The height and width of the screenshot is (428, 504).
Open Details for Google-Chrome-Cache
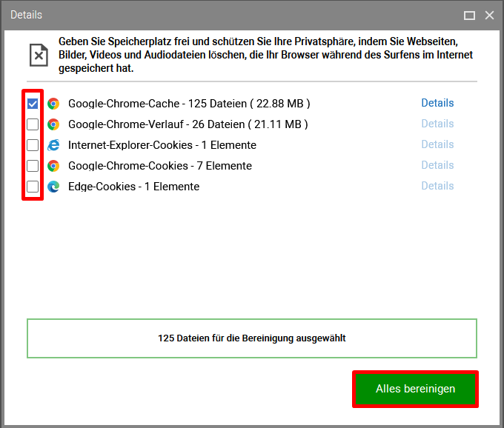[x=437, y=103]
